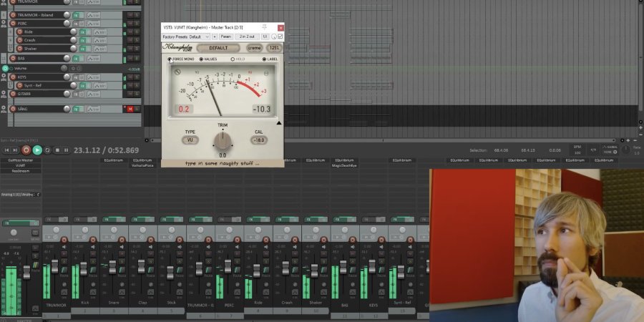Open the FX chain of KEYS track
The image size is (644, 322).
[76, 77]
